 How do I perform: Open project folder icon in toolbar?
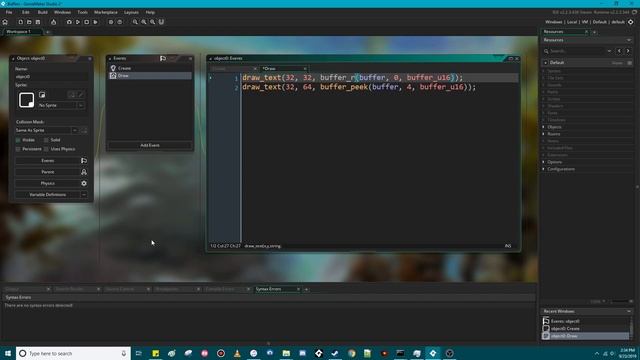tap(29, 22)
